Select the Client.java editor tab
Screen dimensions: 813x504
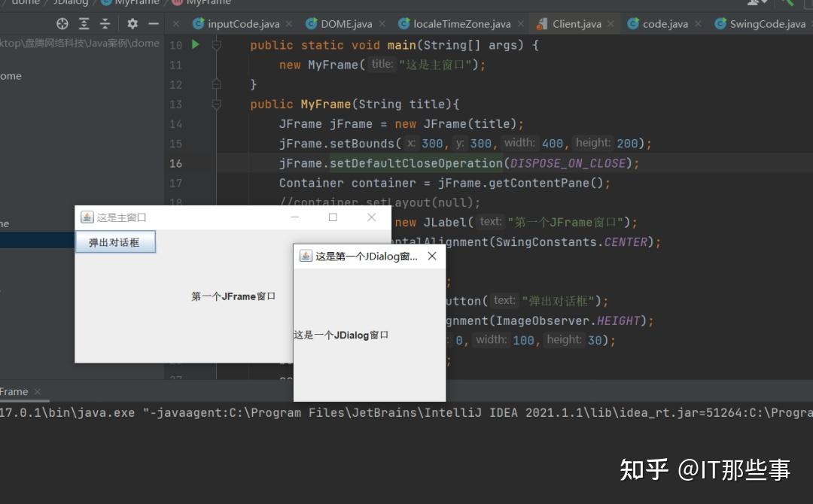(577, 24)
